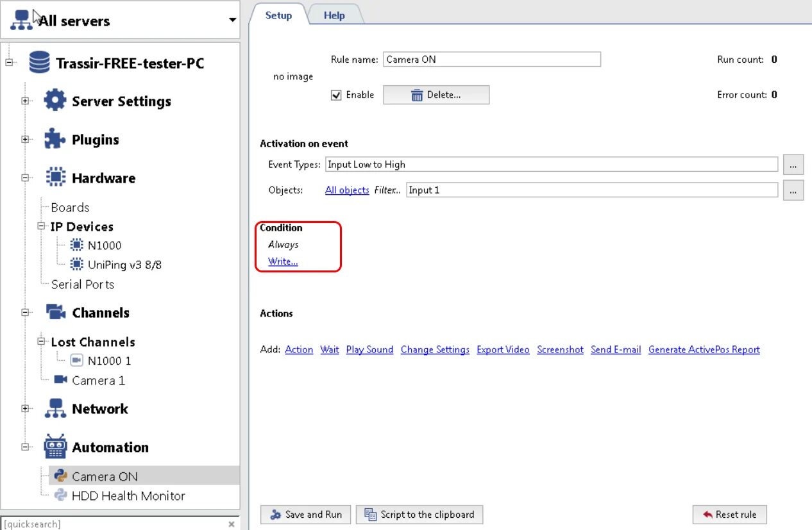Add an Action link

pos(299,349)
